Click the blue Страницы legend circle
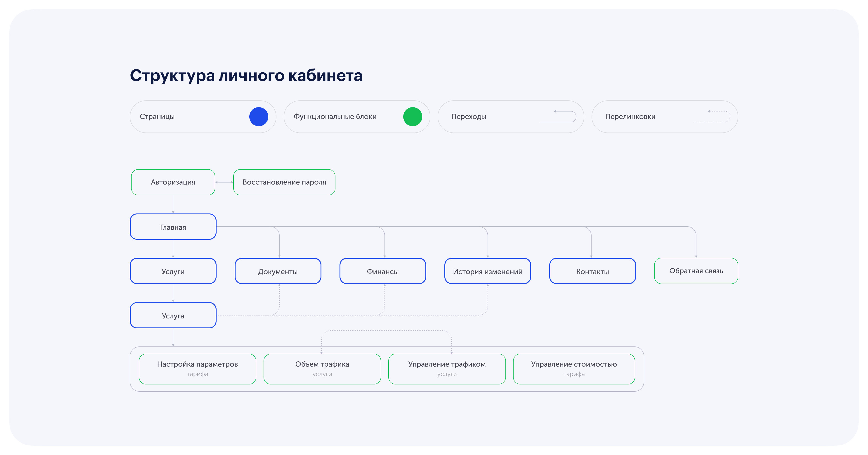Image resolution: width=868 pixels, height=455 pixels. tap(258, 117)
